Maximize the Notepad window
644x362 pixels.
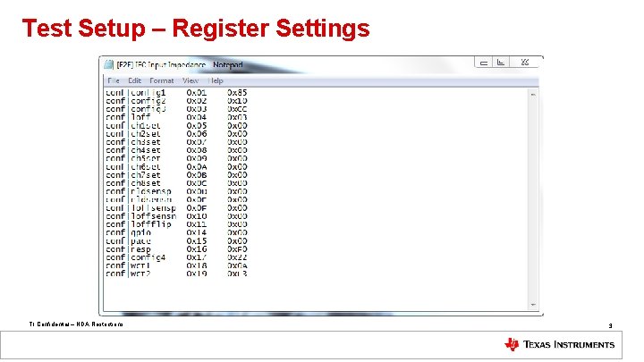[x=501, y=63]
